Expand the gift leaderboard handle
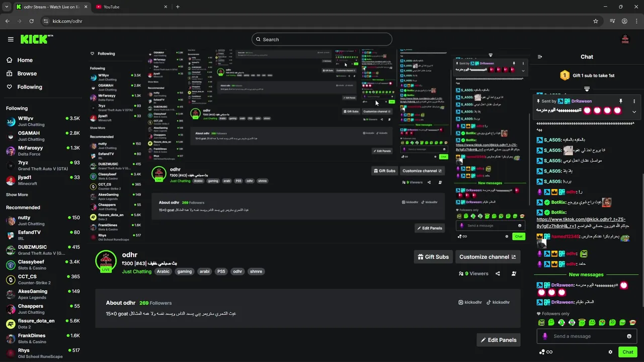The width and height of the screenshot is (644, 362). [587, 89]
